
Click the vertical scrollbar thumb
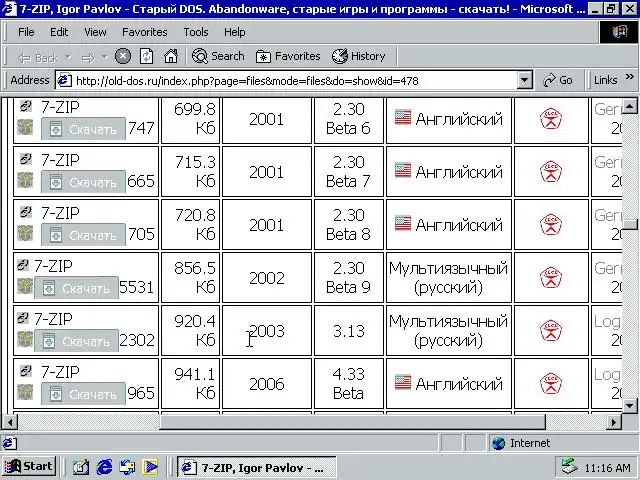click(x=631, y=224)
